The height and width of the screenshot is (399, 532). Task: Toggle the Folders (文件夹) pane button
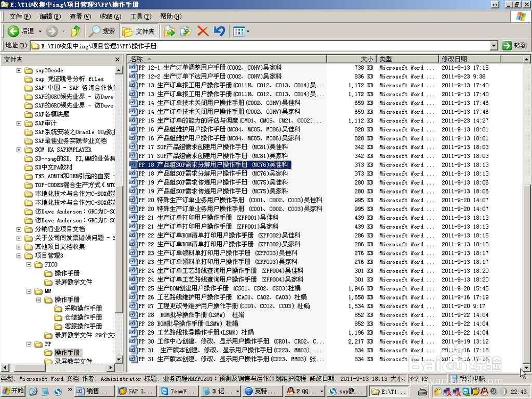[x=139, y=31]
